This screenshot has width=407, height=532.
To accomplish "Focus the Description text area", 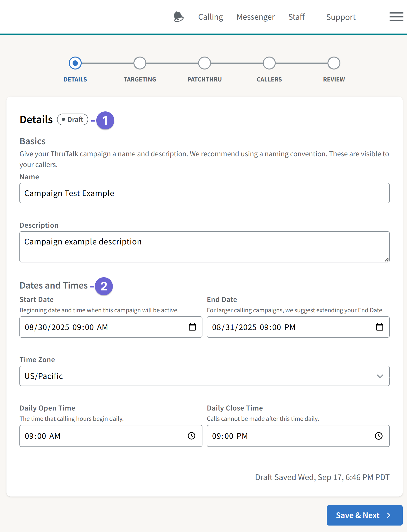I will [x=205, y=247].
